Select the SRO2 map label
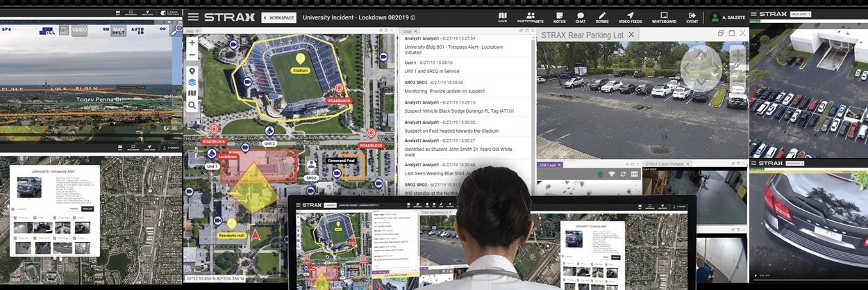This screenshot has width=868, height=290. pos(311,178)
